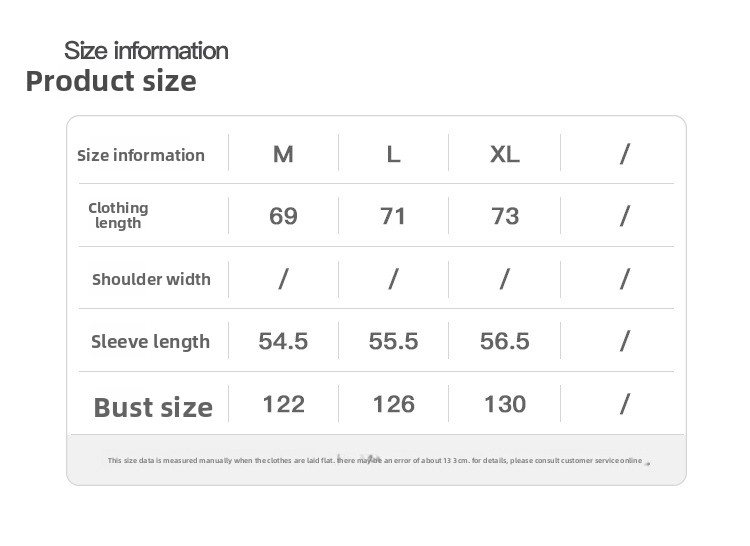Click clothing length value 71
Screen dimensions: 750x546
pos(393,216)
